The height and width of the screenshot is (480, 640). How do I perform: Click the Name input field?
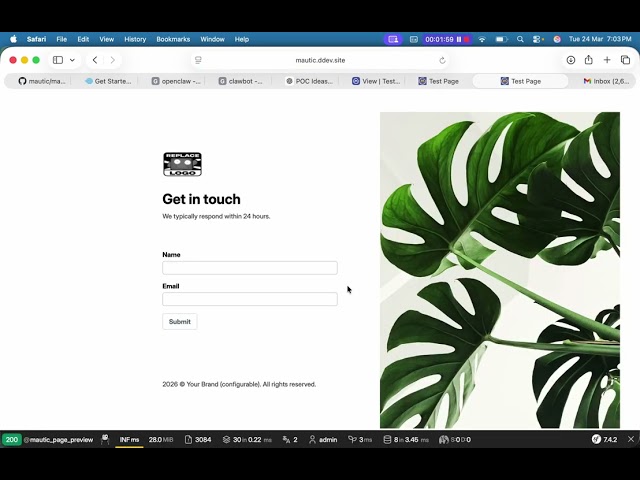pos(250,268)
